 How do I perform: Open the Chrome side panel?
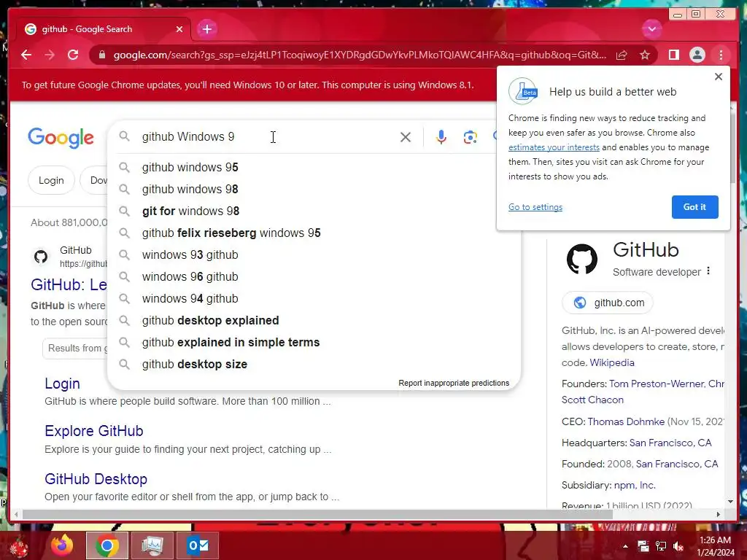pyautogui.click(x=673, y=55)
